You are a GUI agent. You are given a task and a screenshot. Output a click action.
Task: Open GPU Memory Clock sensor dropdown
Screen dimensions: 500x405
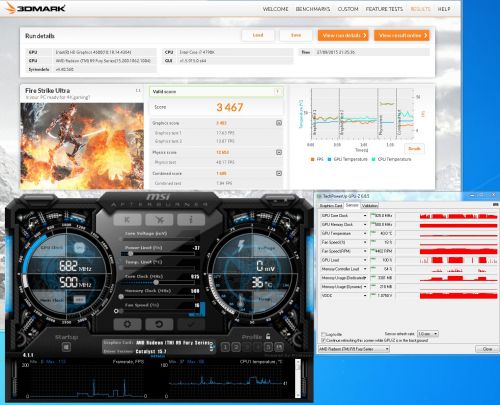[365, 225]
